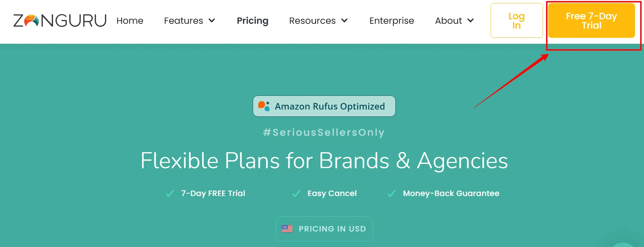
Task: Click the ZonGuru logo
Action: pyautogui.click(x=60, y=21)
